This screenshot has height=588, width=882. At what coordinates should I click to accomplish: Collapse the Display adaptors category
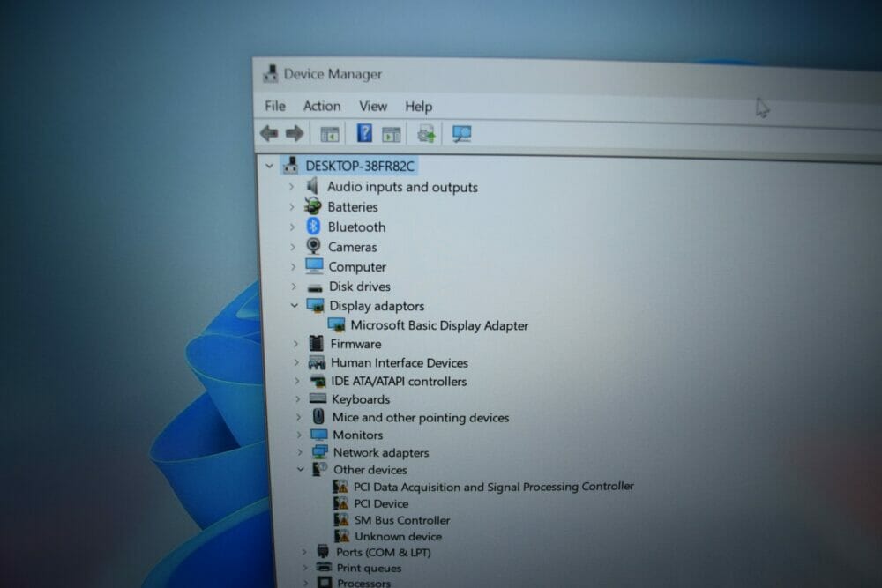[x=295, y=305]
